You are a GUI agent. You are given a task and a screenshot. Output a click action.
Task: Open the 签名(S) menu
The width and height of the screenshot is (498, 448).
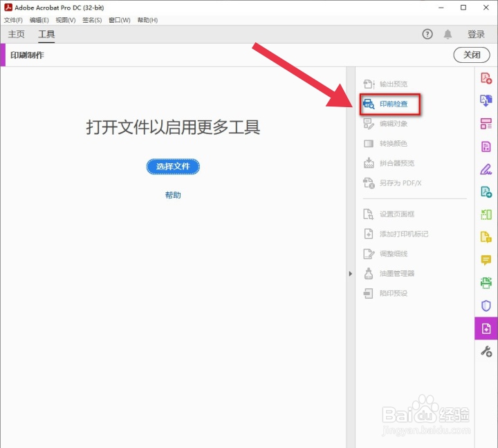(x=92, y=20)
